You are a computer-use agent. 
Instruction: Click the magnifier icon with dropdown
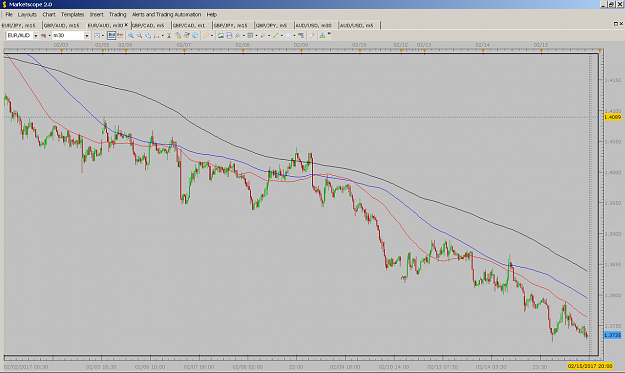pos(238,35)
